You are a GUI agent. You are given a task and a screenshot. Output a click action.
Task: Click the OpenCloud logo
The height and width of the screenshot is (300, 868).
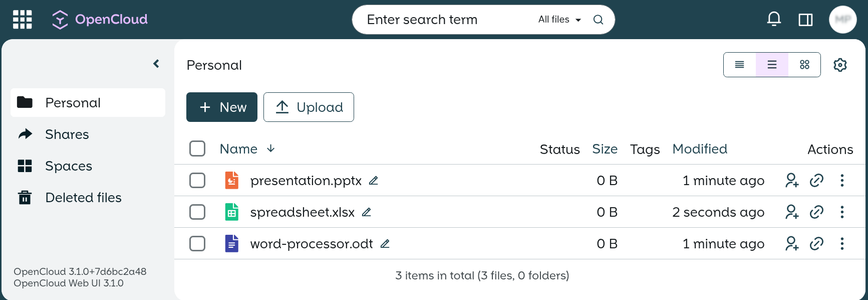tap(99, 19)
